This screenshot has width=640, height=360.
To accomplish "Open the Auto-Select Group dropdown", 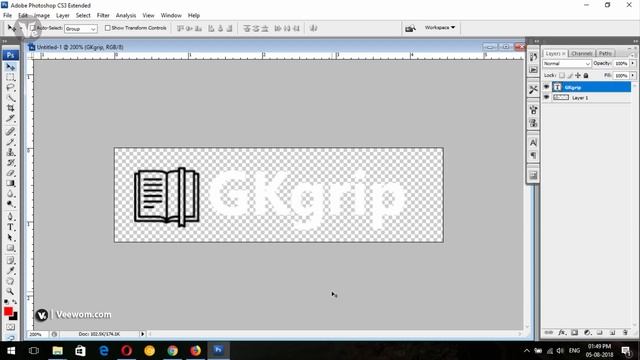I will 81,29.
